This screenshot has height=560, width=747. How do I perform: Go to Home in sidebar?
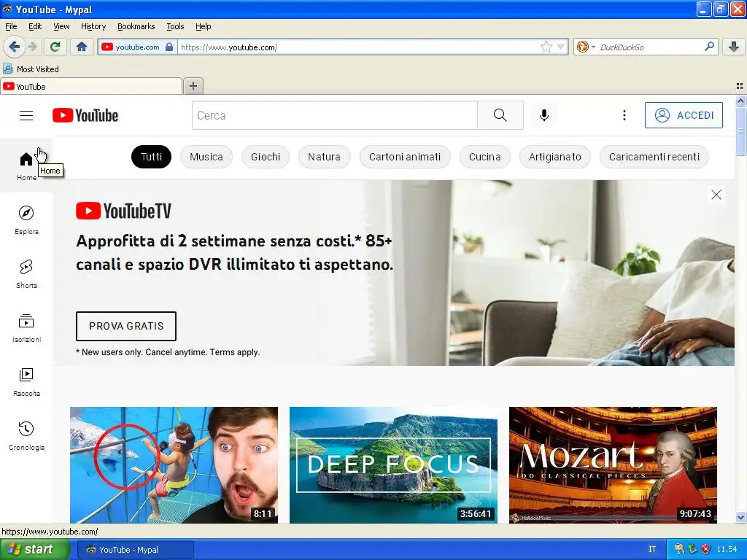pyautogui.click(x=26, y=166)
